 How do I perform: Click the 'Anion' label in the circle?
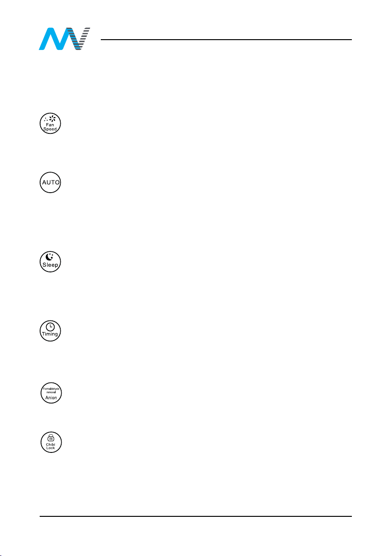51,398
